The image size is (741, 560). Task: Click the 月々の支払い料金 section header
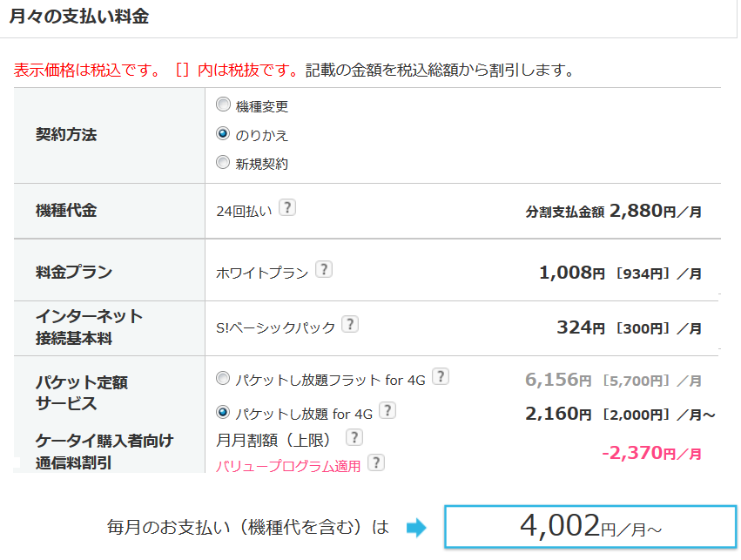78,17
